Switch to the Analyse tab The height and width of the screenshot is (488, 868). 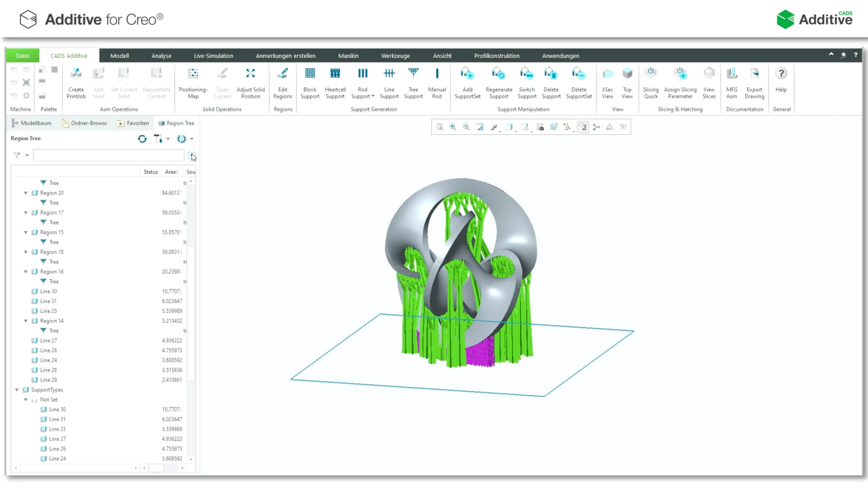(x=161, y=56)
